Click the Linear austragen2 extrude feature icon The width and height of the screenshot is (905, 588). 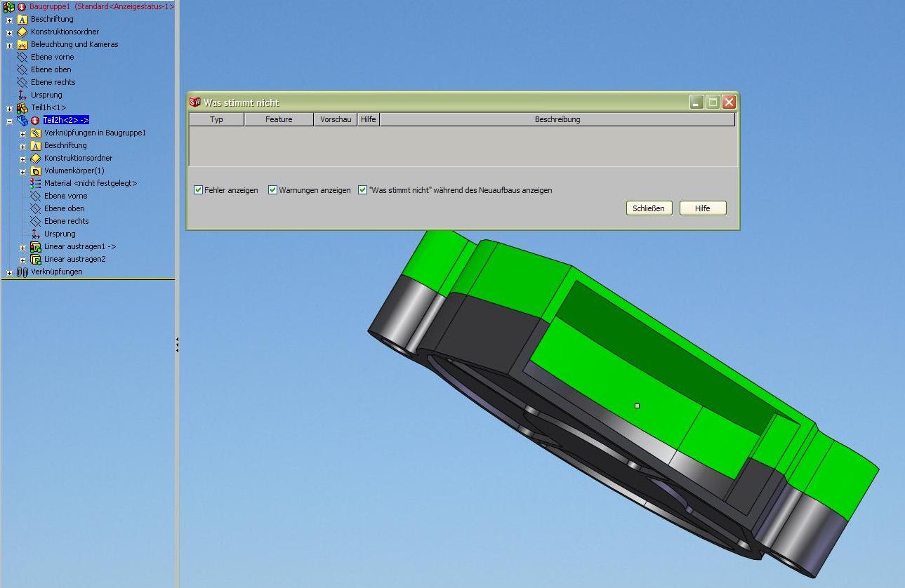point(36,259)
